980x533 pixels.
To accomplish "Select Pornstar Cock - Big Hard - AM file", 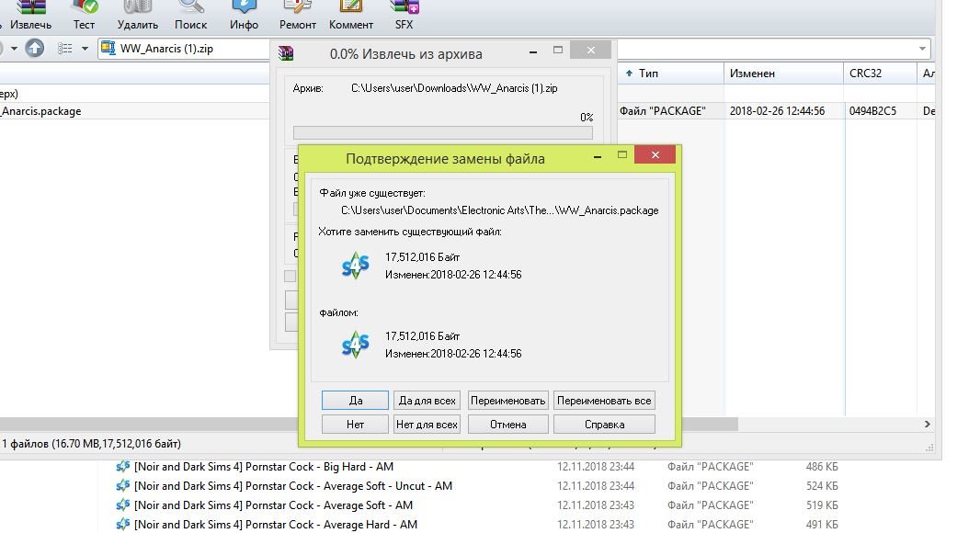I will (264, 467).
